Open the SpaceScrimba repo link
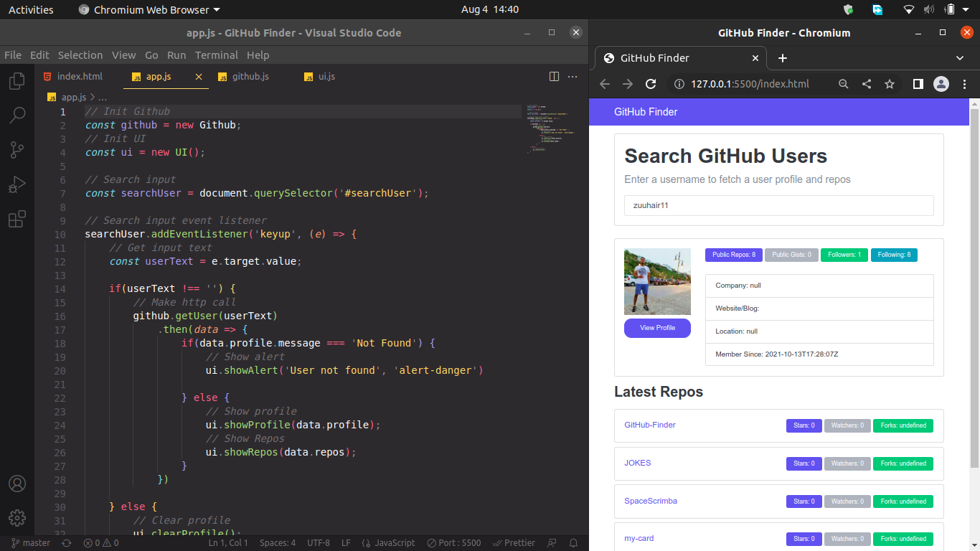 [651, 501]
